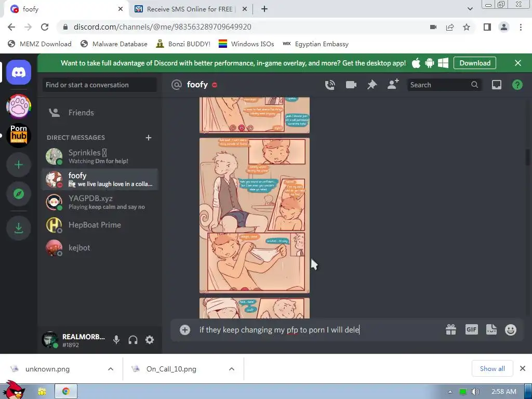
Task: Show hidden system tray icons arrow
Action: 450,392
